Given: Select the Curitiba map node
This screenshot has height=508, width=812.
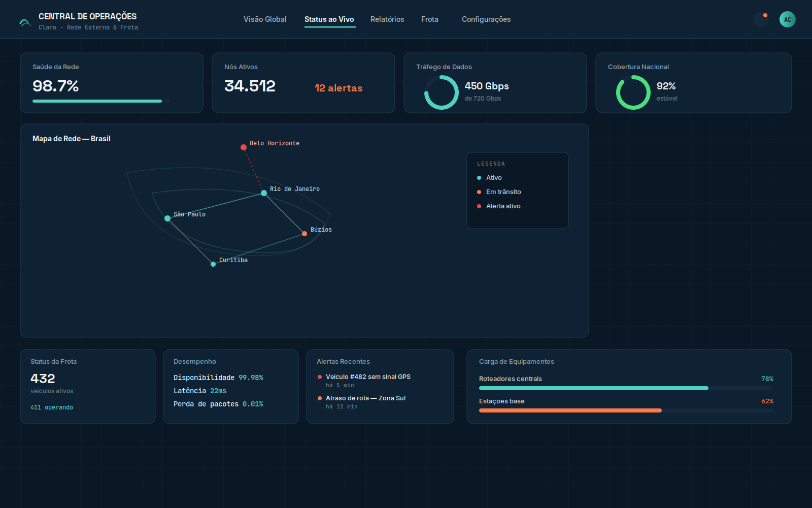Looking at the screenshot, I should pos(213,264).
